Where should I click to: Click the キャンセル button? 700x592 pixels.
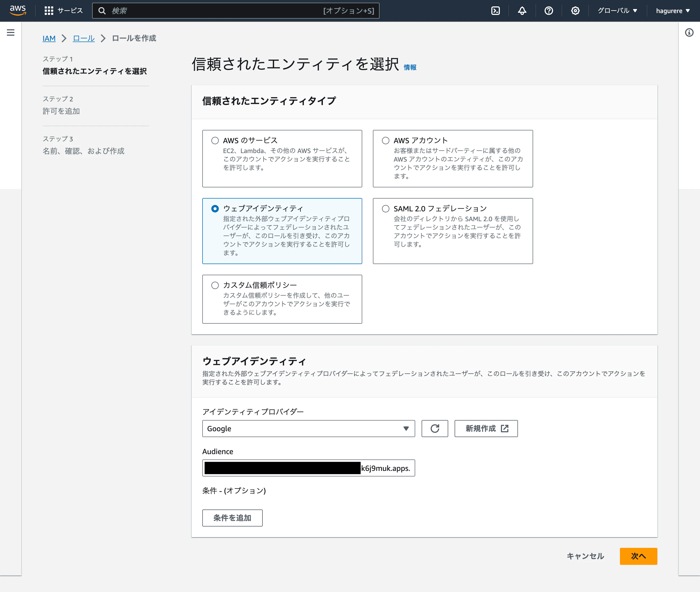point(585,556)
